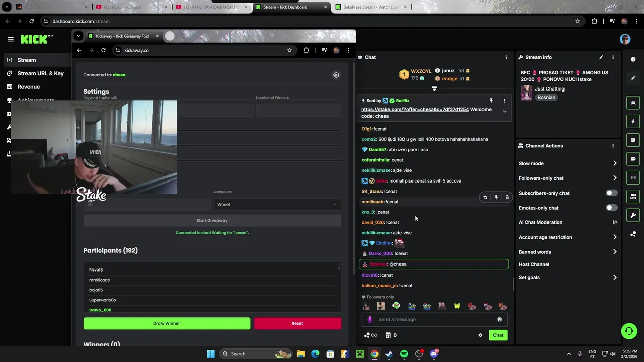Image resolution: width=644 pixels, height=362 pixels.
Task: Click the chat bubble icon in right rail
Action: (633, 159)
